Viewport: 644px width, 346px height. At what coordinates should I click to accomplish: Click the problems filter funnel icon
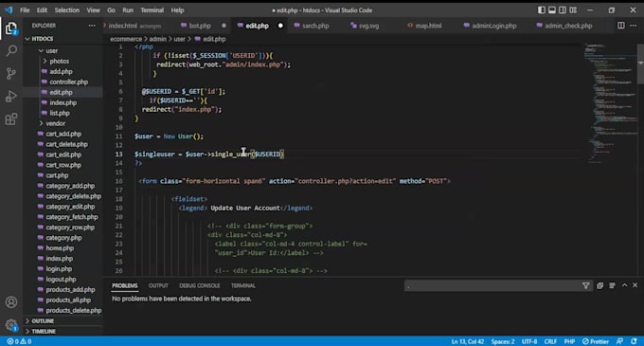coord(585,285)
